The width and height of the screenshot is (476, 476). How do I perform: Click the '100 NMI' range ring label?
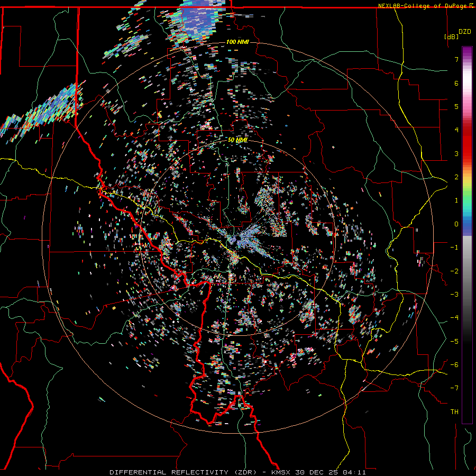pyautogui.click(x=237, y=42)
